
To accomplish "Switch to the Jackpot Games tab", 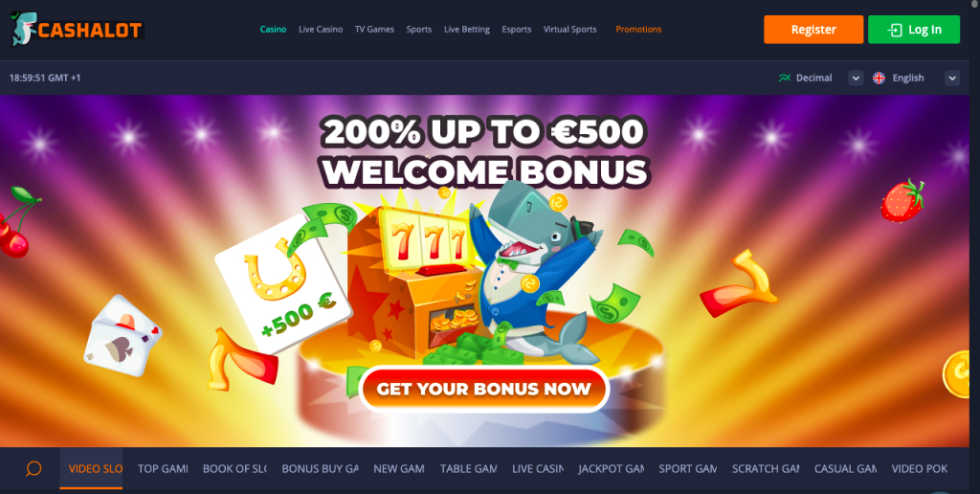I will (611, 468).
